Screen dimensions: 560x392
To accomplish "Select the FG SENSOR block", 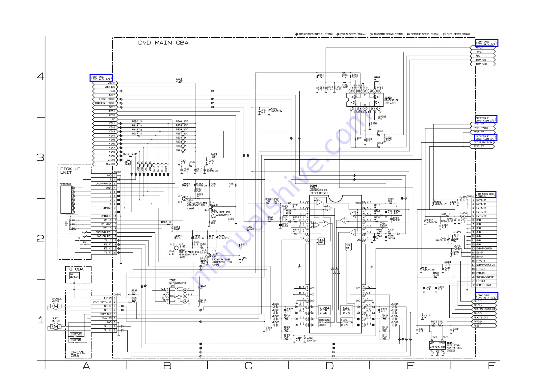I will [x=74, y=276].
